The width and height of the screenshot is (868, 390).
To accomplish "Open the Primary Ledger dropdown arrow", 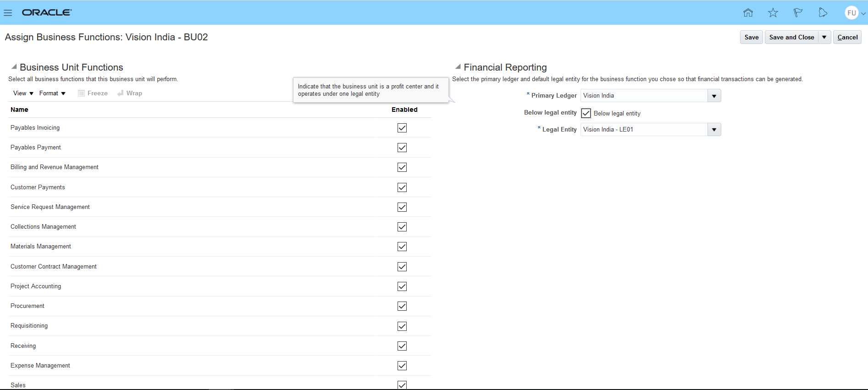I will pyautogui.click(x=714, y=96).
